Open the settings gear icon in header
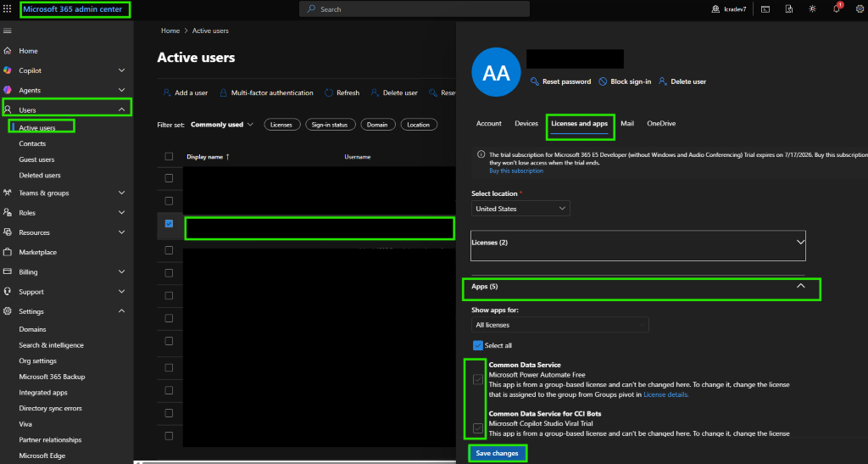This screenshot has width=868, height=464. point(860,8)
